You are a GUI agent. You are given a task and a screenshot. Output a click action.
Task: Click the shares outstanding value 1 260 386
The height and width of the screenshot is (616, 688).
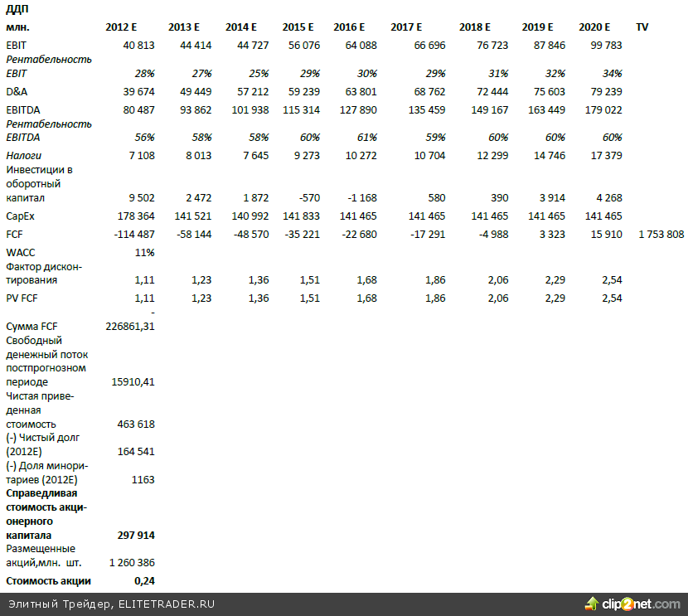[x=132, y=563]
